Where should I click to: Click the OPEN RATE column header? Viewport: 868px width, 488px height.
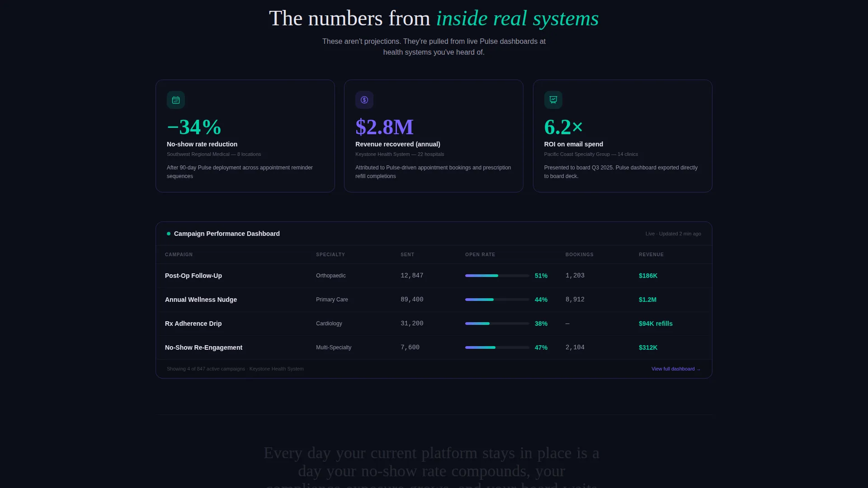[480, 254]
